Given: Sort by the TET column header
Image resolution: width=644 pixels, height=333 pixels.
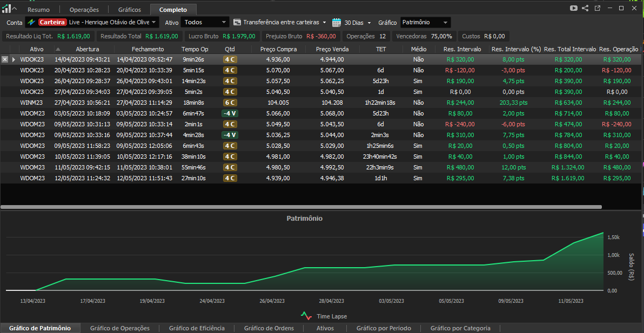Looking at the screenshot, I should point(381,49).
